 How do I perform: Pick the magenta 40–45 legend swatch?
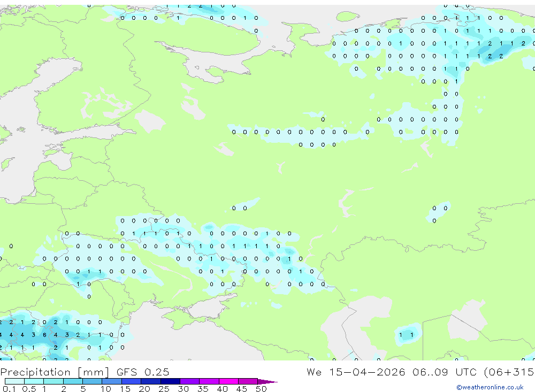point(228,381)
